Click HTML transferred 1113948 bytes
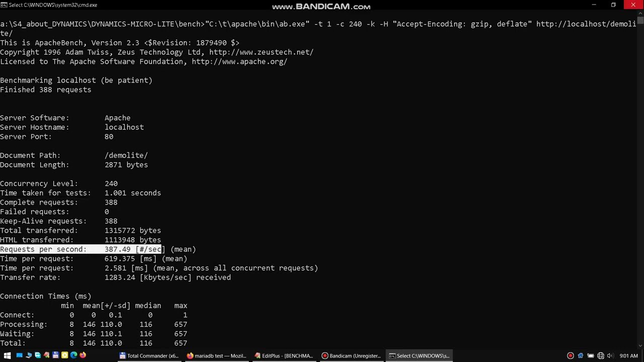This screenshot has width=644, height=362. (133, 240)
